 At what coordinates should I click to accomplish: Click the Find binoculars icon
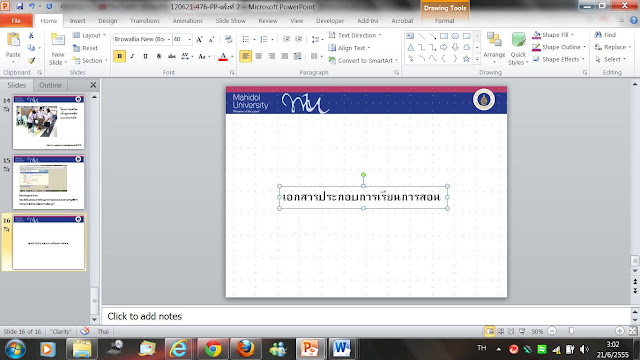coord(598,35)
